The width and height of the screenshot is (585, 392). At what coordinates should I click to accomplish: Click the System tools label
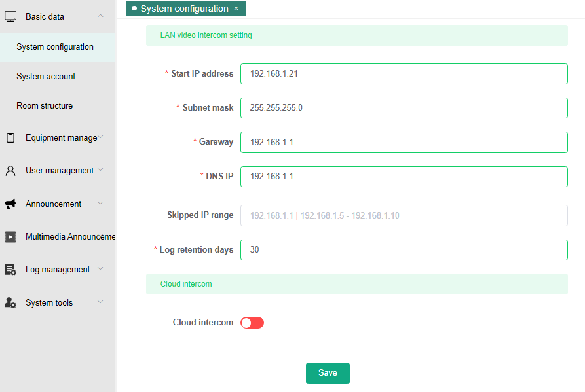[49, 302]
